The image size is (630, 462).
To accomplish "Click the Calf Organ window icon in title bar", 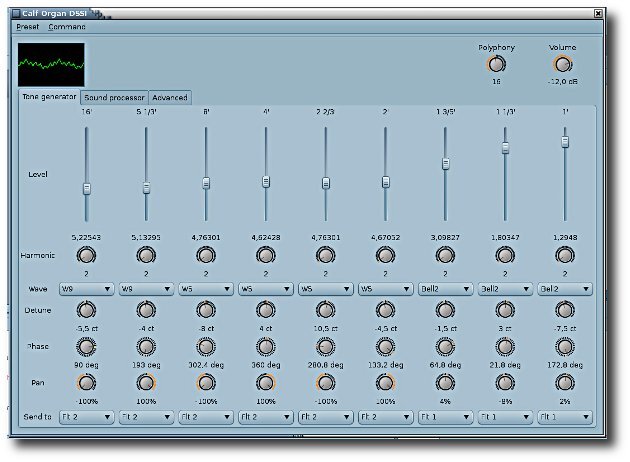I will coord(16,13).
